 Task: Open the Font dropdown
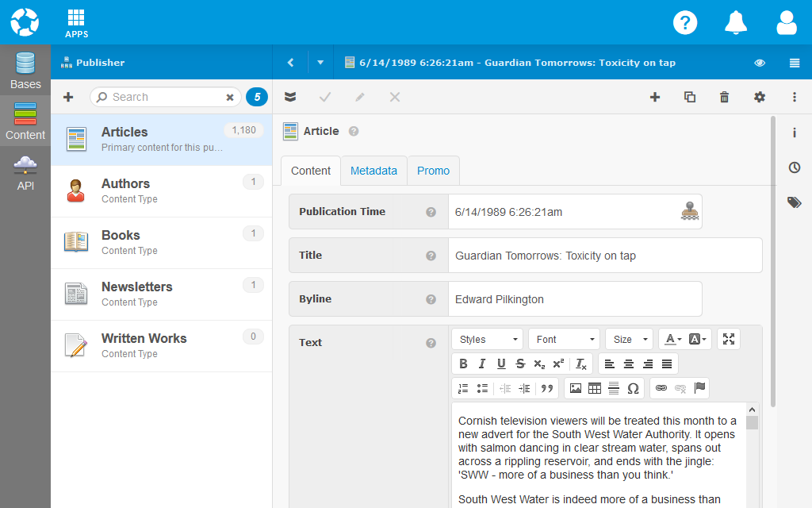coord(564,339)
